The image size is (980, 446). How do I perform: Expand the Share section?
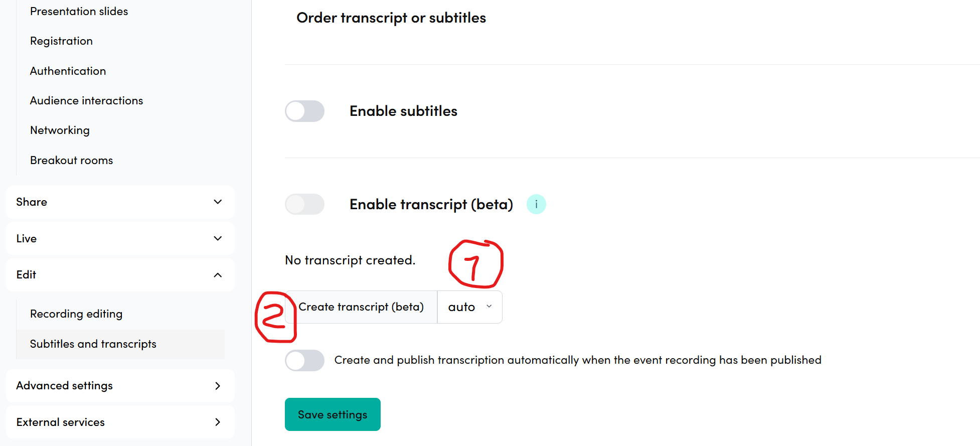point(120,202)
